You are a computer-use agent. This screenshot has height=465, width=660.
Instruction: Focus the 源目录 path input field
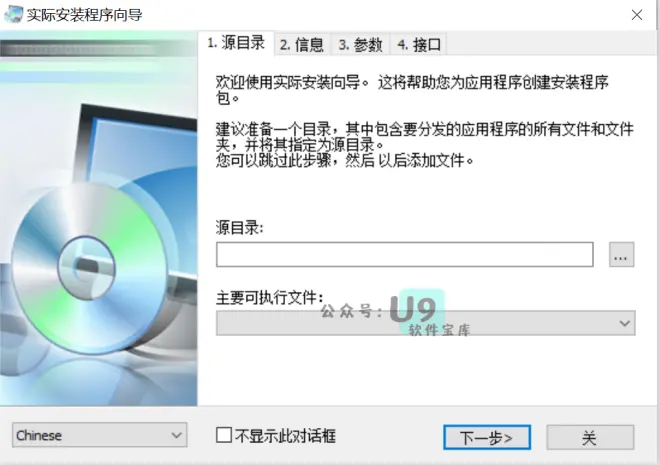click(x=405, y=255)
